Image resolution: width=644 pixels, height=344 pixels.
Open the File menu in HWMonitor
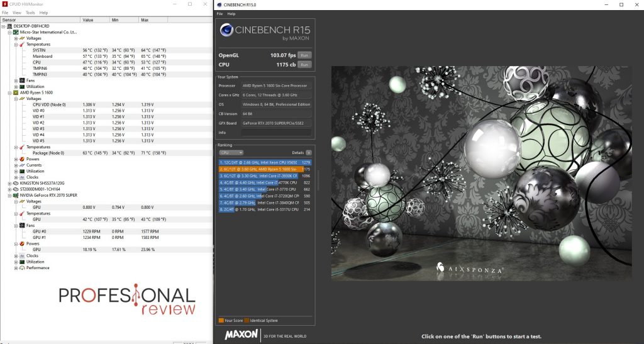click(x=5, y=13)
